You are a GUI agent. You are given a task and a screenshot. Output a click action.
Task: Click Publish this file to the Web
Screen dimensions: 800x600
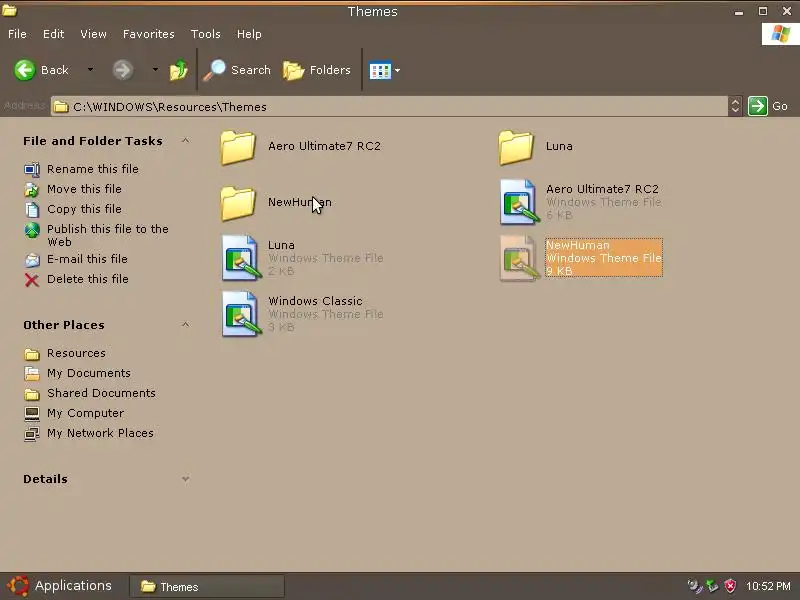[x=108, y=235]
